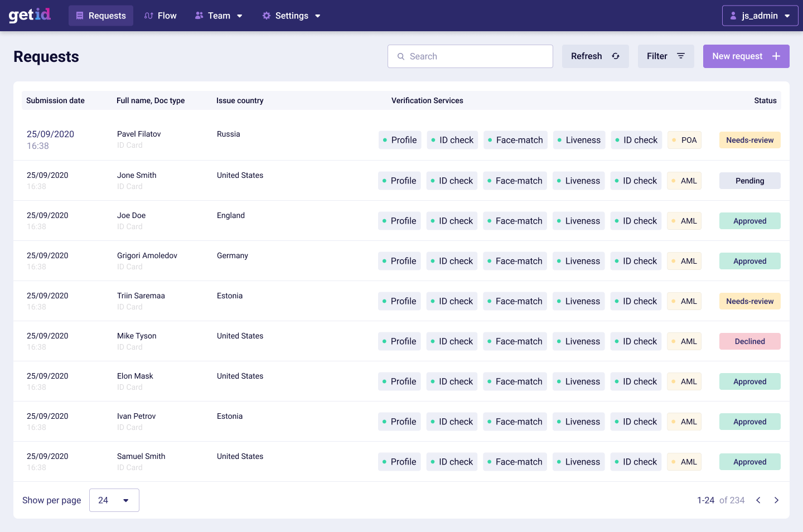Click the Team people icon in the navbar

click(x=199, y=15)
